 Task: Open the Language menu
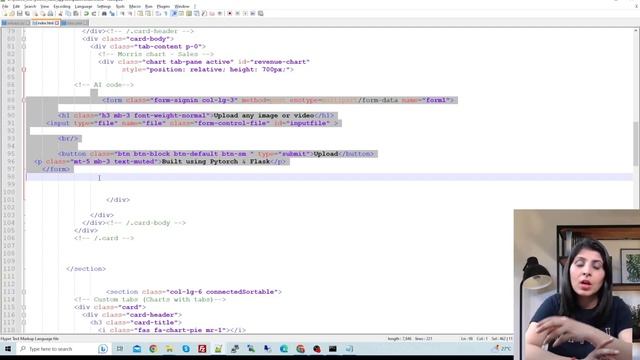[83, 7]
